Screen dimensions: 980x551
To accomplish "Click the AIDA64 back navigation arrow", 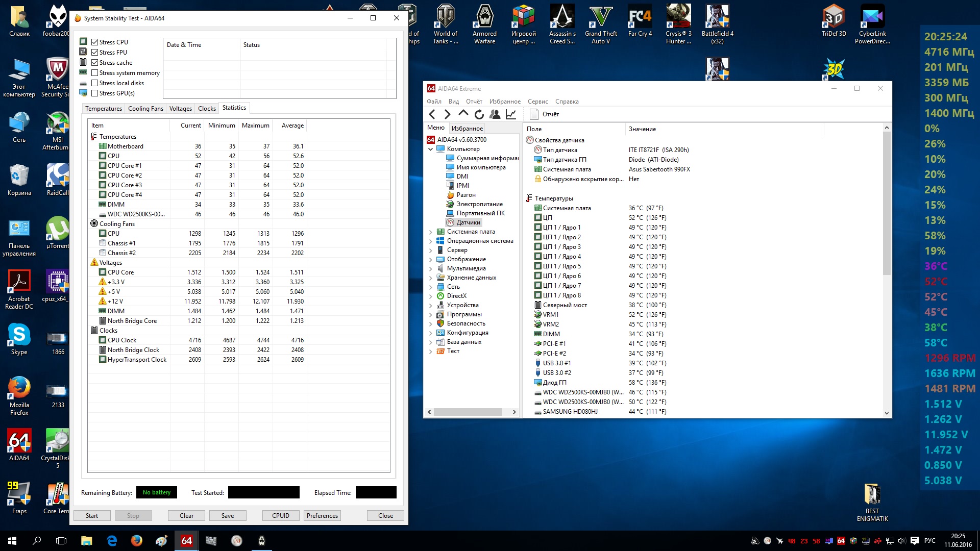I will (432, 114).
